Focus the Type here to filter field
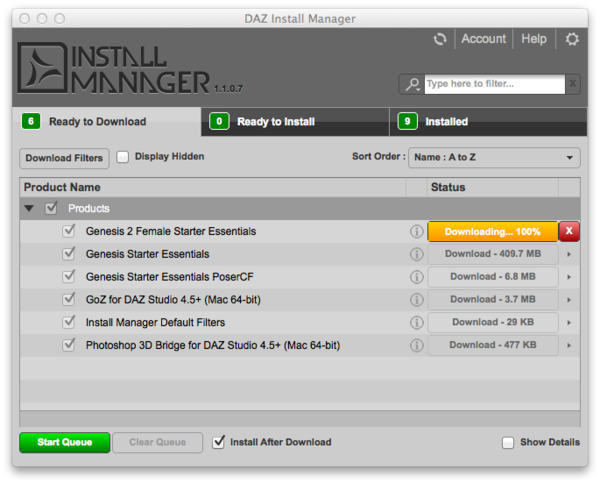The width and height of the screenshot is (600, 484). (x=494, y=84)
